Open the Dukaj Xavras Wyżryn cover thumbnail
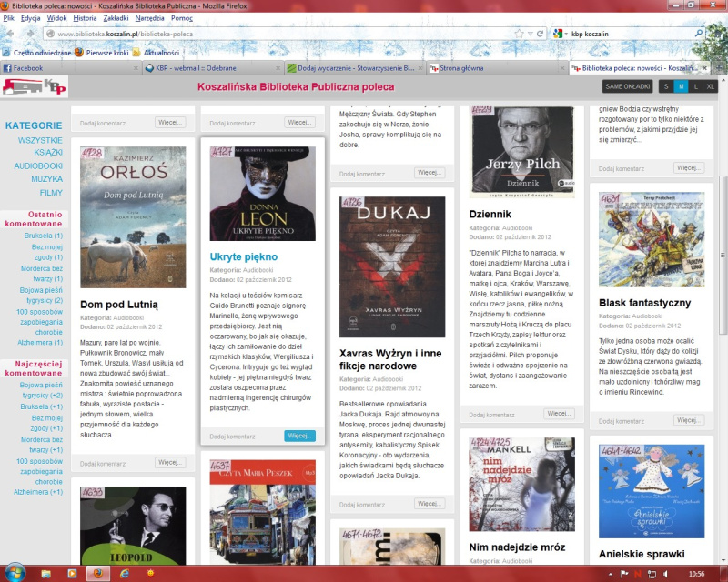 (x=392, y=266)
